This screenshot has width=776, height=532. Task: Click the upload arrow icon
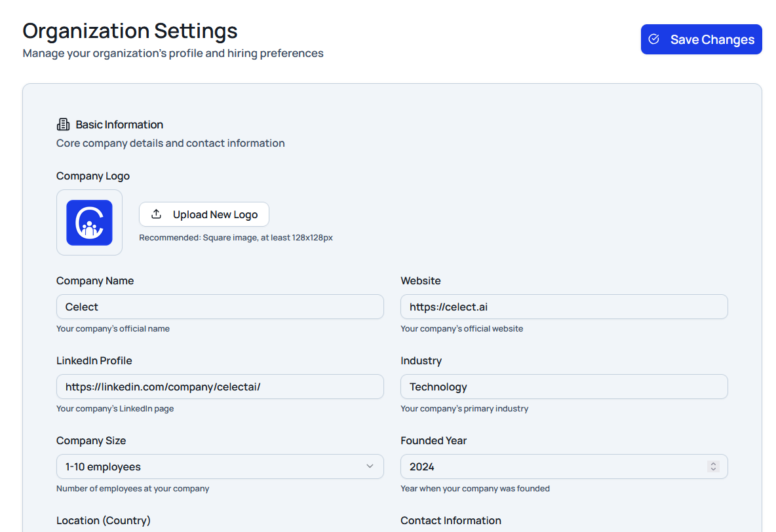pos(156,214)
